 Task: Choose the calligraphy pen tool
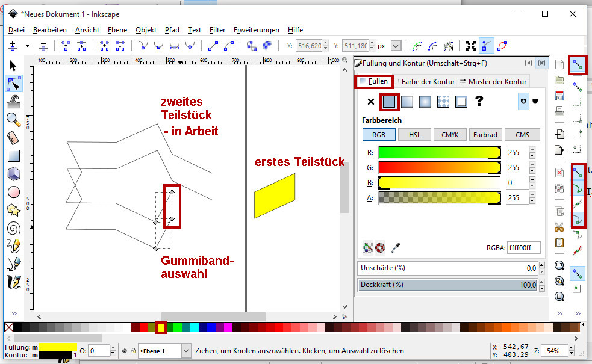point(14,282)
